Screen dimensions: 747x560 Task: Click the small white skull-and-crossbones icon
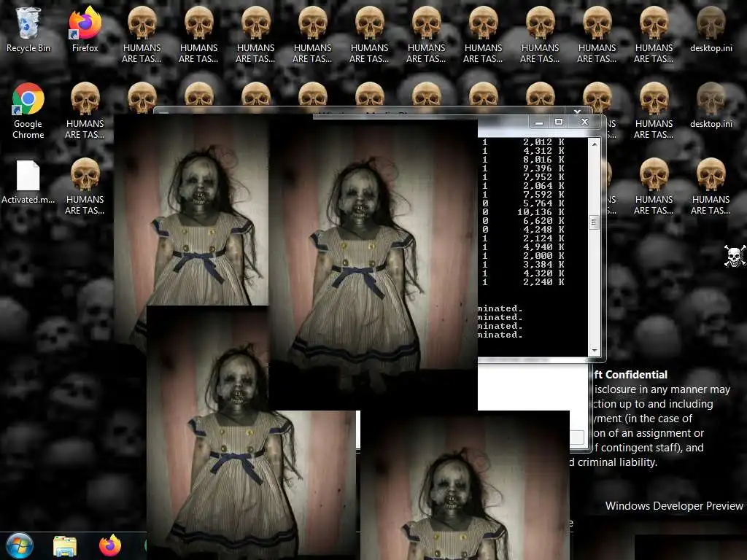point(735,256)
